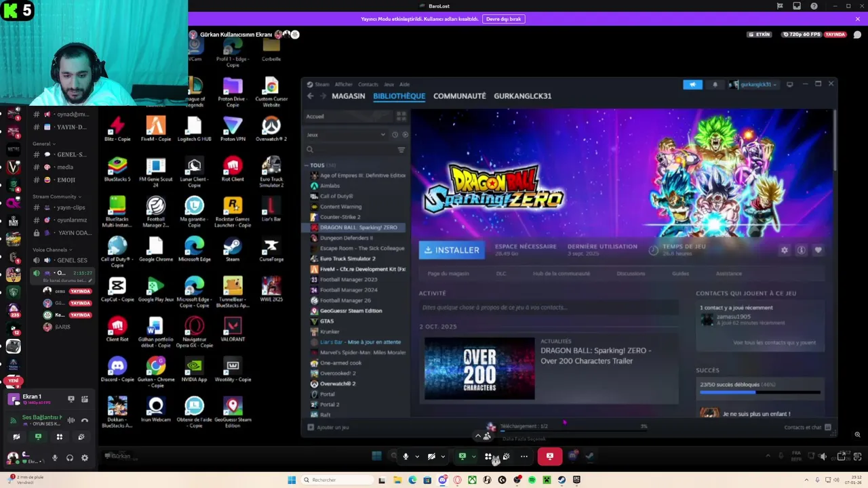The width and height of the screenshot is (868, 488).
Task: Open Discord user settings gear
Action: pyautogui.click(x=85, y=458)
